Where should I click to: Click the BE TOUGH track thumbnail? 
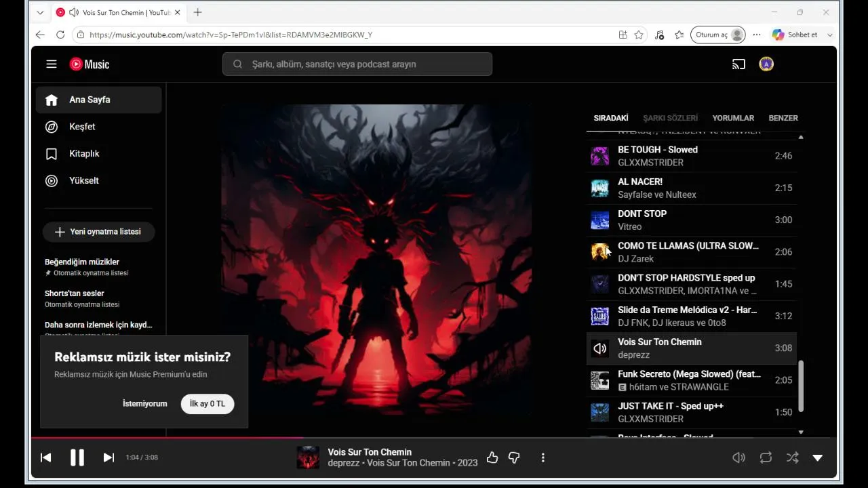tap(600, 156)
